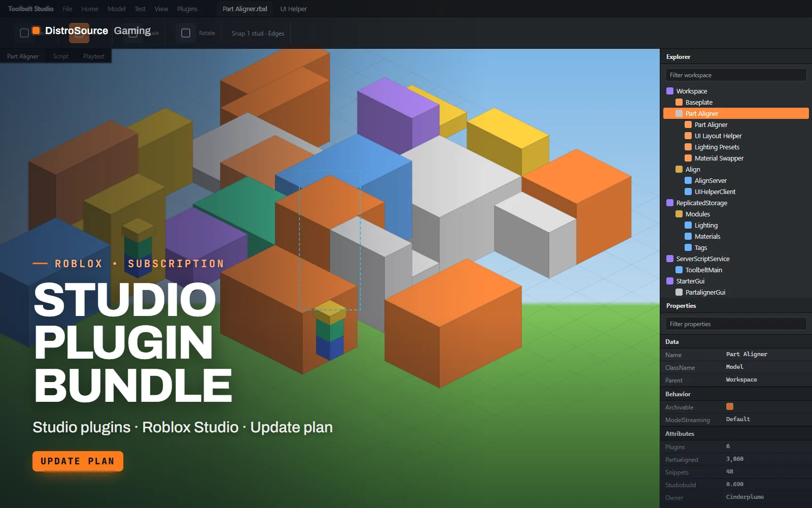
Task: Click the StarterGui service icon
Action: point(670,281)
